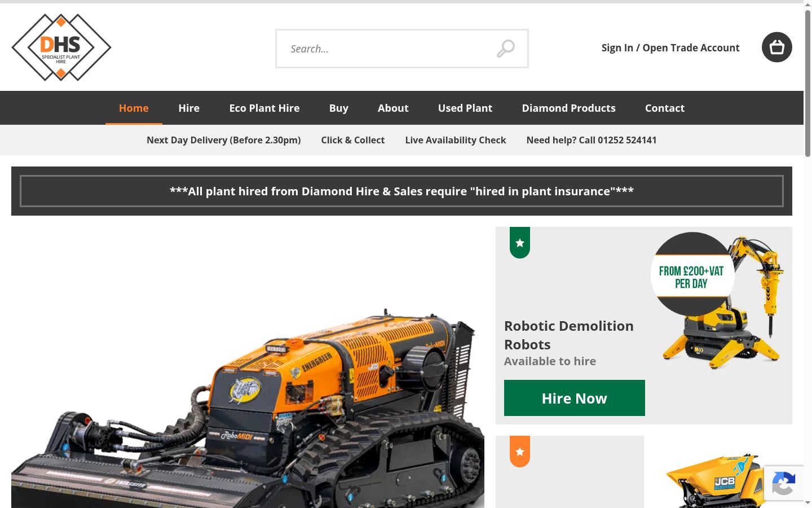Click the search magnifier icon
This screenshot has height=508, width=812.
point(506,49)
